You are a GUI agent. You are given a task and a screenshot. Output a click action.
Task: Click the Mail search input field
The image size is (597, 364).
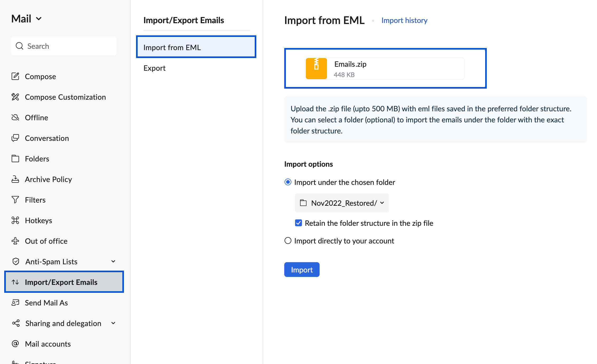point(64,46)
